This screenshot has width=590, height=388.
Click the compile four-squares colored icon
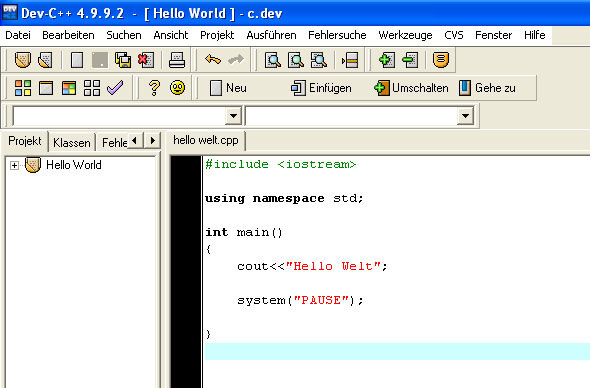coord(23,88)
